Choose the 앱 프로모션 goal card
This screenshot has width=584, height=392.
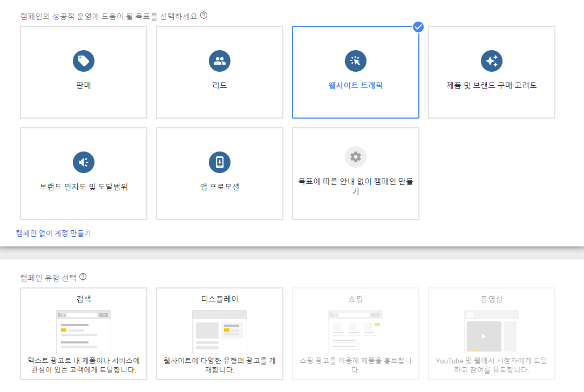pyautogui.click(x=220, y=174)
